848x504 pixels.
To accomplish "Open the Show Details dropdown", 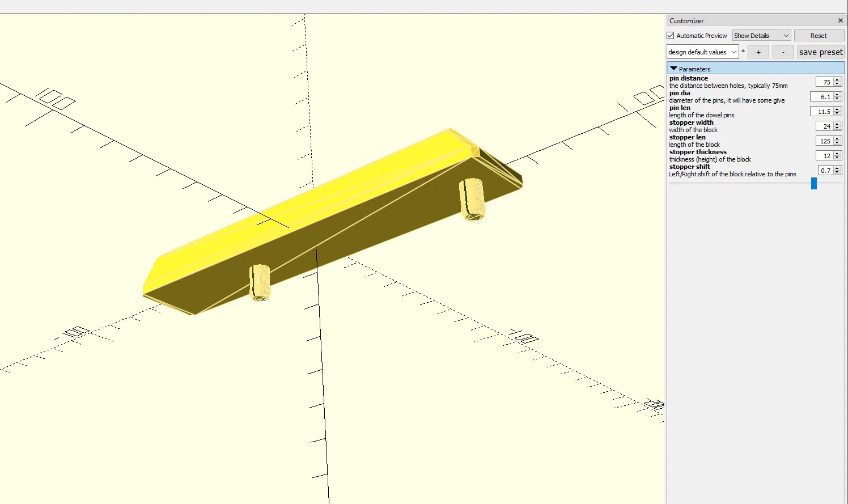I will 761,36.
